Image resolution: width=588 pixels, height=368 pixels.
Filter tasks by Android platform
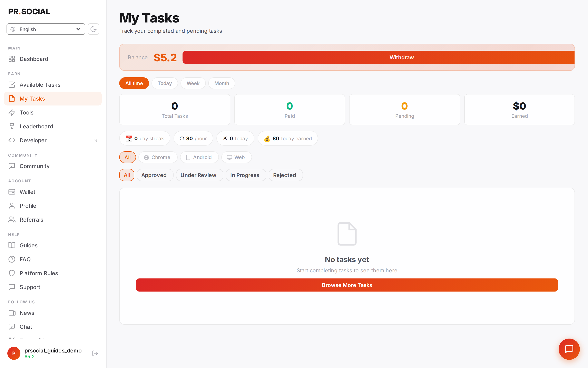[199, 157]
